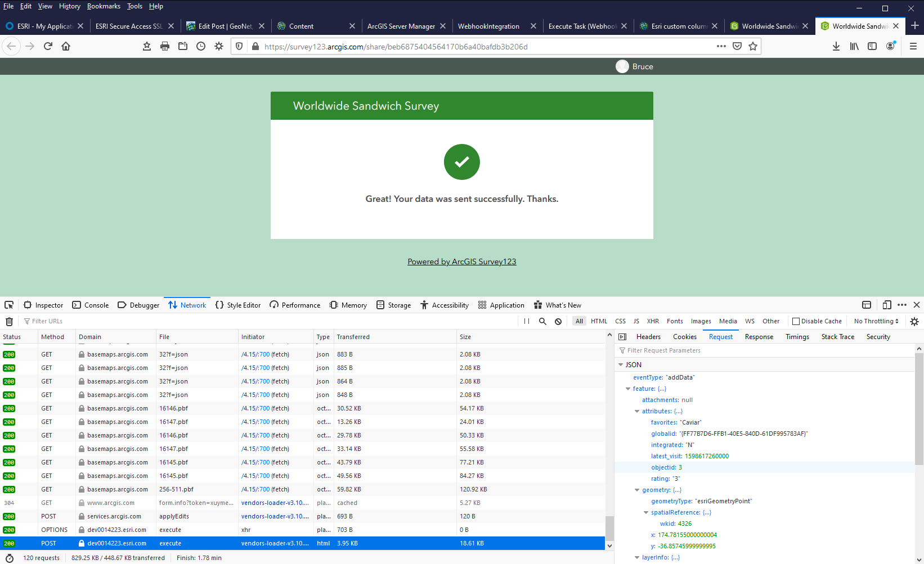This screenshot has height=564, width=924.
Task: Sort requests by the Transferred column
Action: 395,337
